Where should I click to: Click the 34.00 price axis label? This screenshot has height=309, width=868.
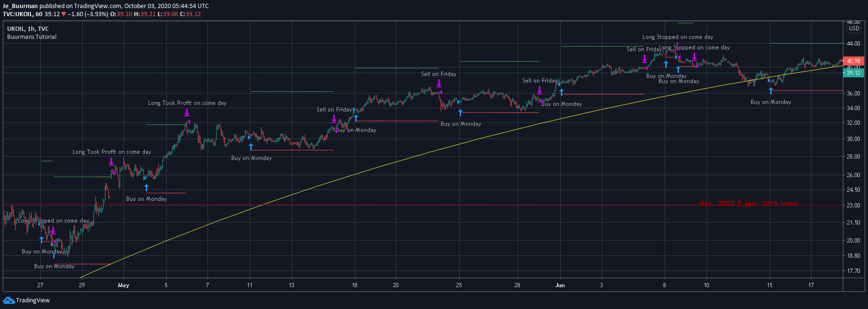coord(854,108)
